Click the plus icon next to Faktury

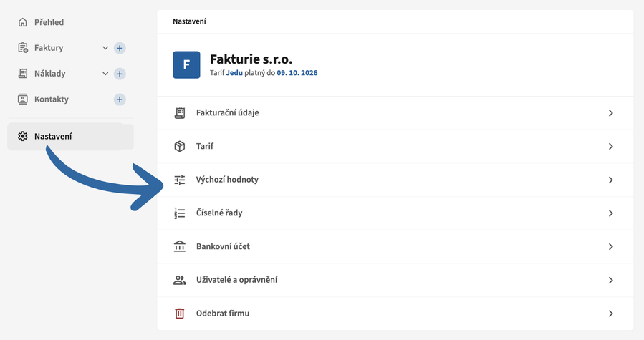(120, 48)
